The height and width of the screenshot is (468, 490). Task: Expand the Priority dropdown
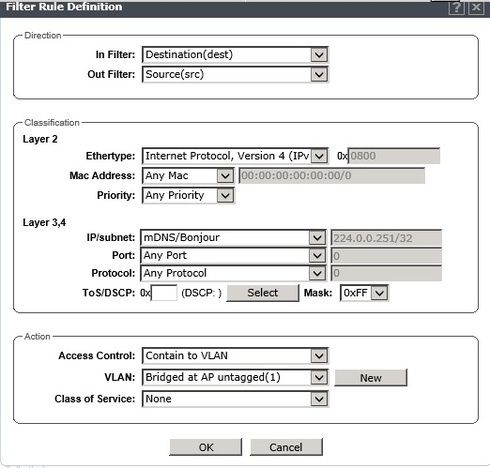[188, 195]
